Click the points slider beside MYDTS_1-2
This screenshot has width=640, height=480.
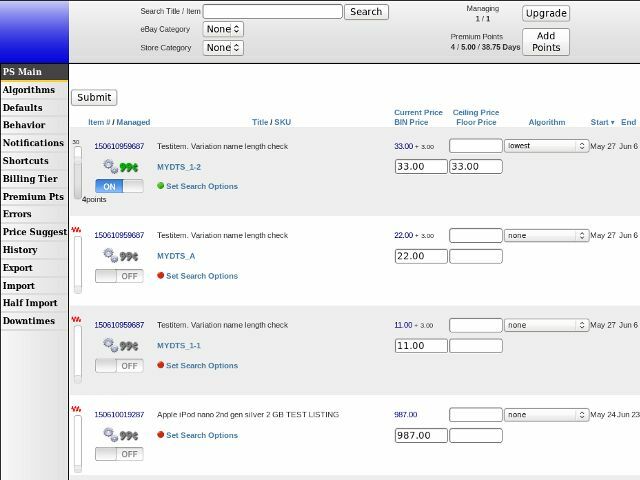tap(77, 170)
